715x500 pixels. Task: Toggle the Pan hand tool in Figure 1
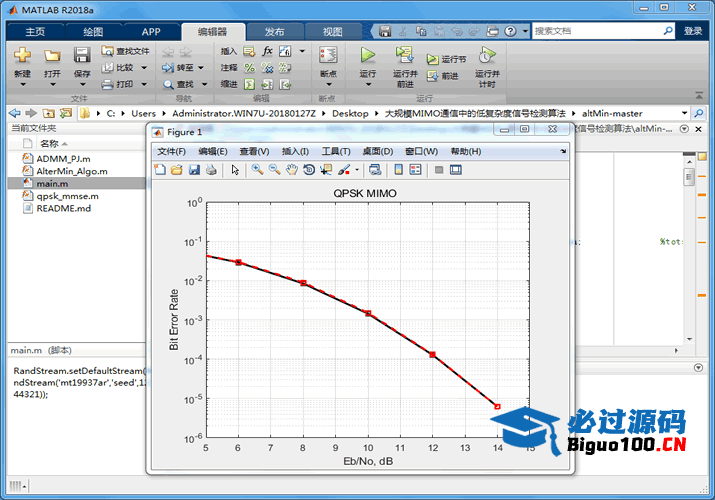[x=292, y=170]
